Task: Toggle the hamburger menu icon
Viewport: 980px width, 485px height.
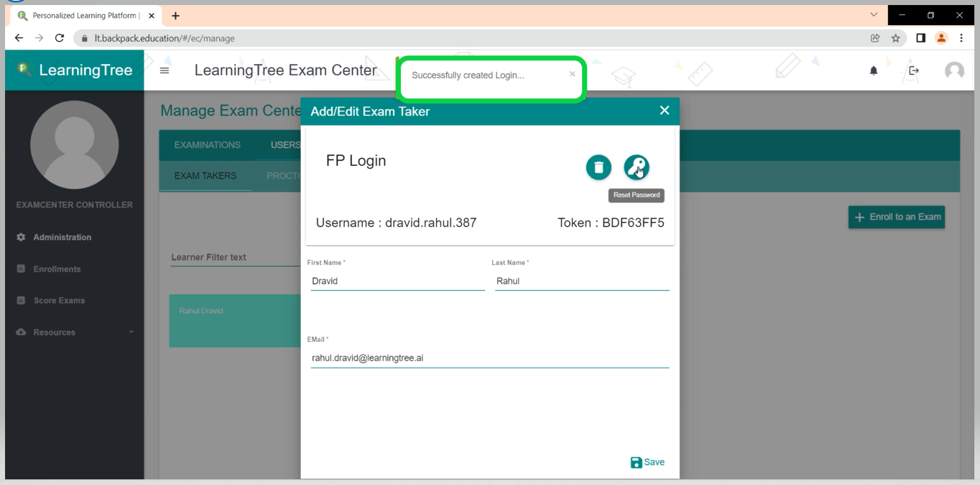Action: [164, 71]
